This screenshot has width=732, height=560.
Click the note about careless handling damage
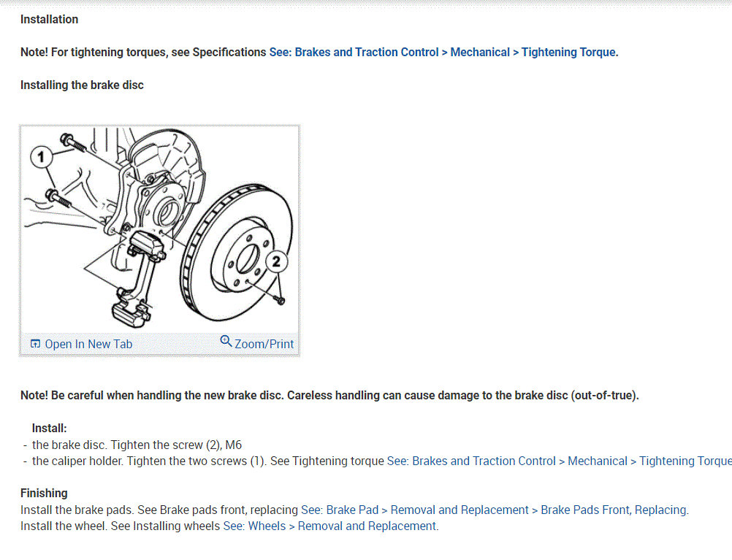point(329,396)
